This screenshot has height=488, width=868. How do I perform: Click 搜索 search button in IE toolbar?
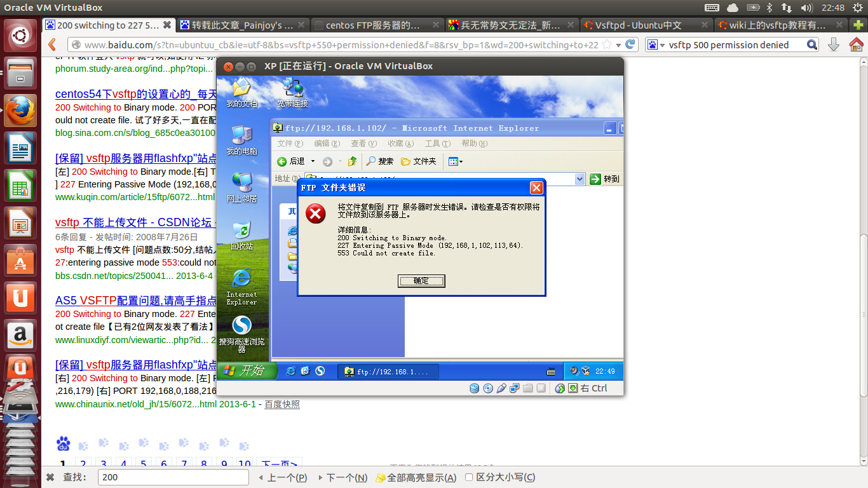[x=379, y=161]
